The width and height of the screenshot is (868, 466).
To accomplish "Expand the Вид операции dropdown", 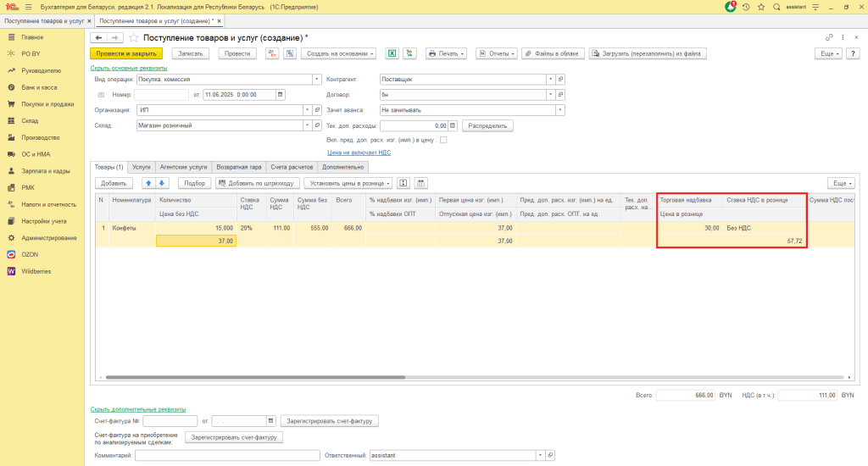I will pyautogui.click(x=317, y=79).
